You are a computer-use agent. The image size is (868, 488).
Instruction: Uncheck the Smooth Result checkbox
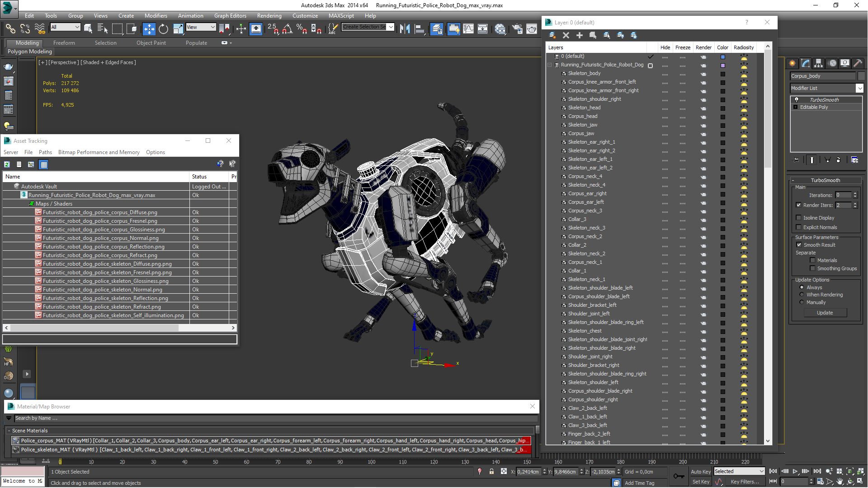click(x=799, y=245)
